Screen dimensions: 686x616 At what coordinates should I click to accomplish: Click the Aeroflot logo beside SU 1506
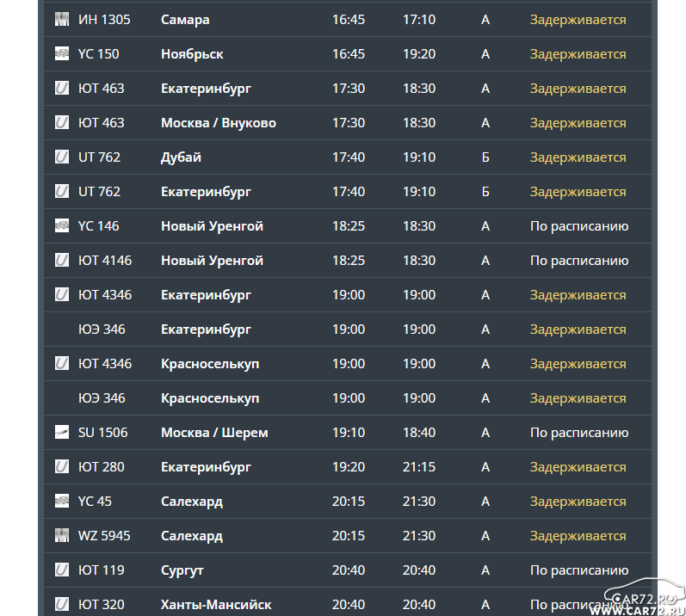pyautogui.click(x=62, y=433)
